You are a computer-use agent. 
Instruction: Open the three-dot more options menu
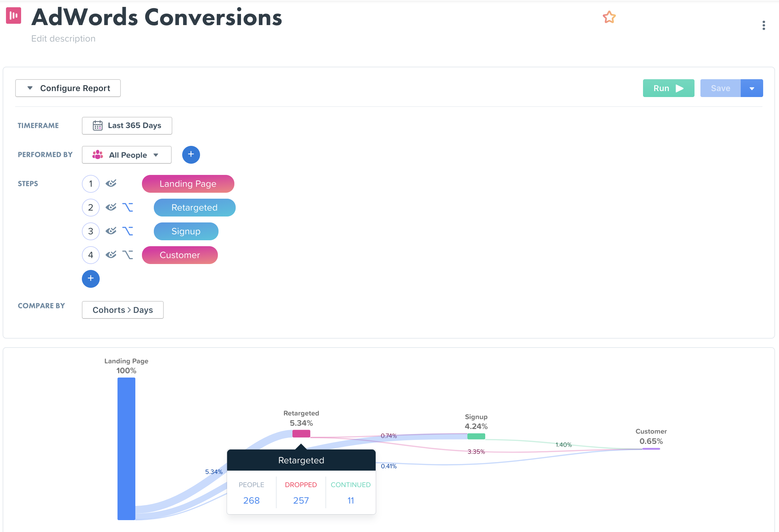763,25
